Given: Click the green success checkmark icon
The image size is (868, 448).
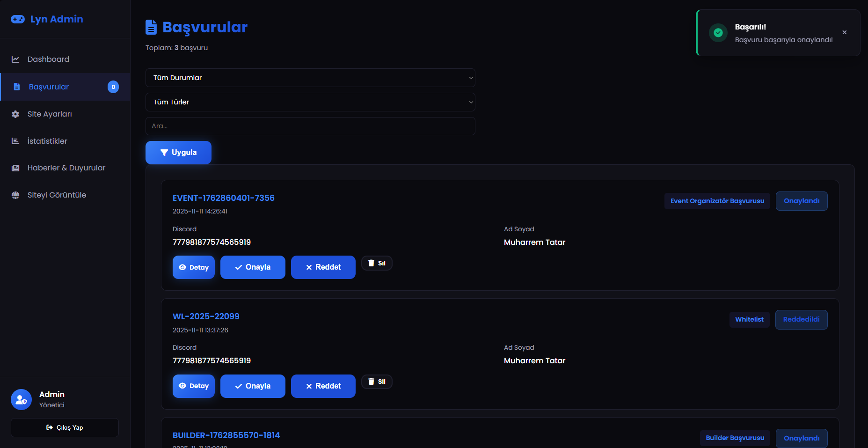Looking at the screenshot, I should tap(718, 33).
